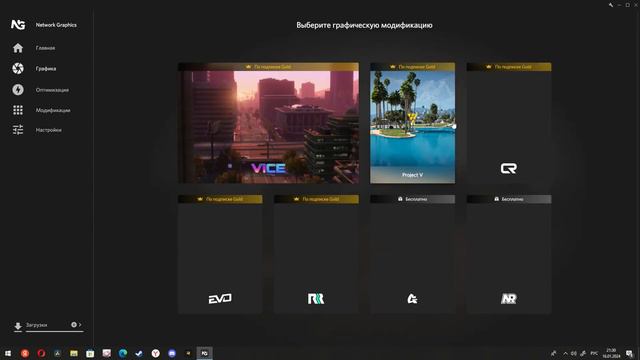Viewport: 640px width, 360px height.
Task: Go to Модификации sidebar section
Action: pos(53,110)
